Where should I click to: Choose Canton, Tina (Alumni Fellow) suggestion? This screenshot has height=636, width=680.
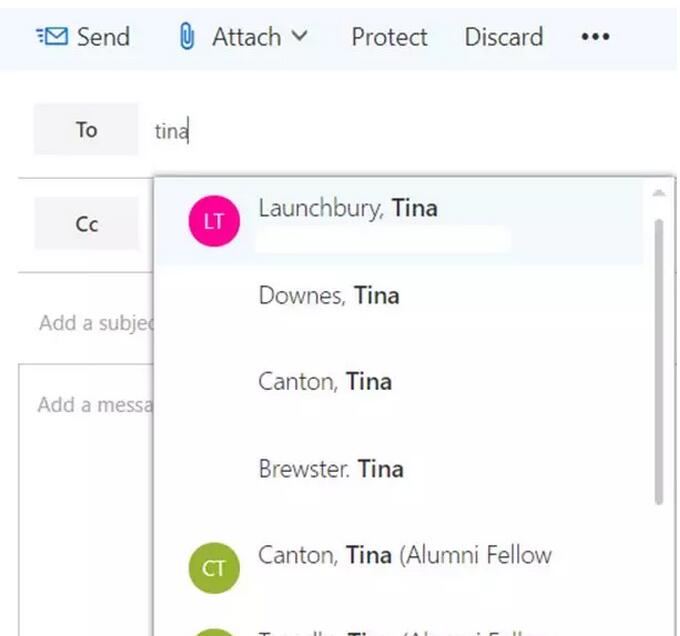tap(404, 555)
